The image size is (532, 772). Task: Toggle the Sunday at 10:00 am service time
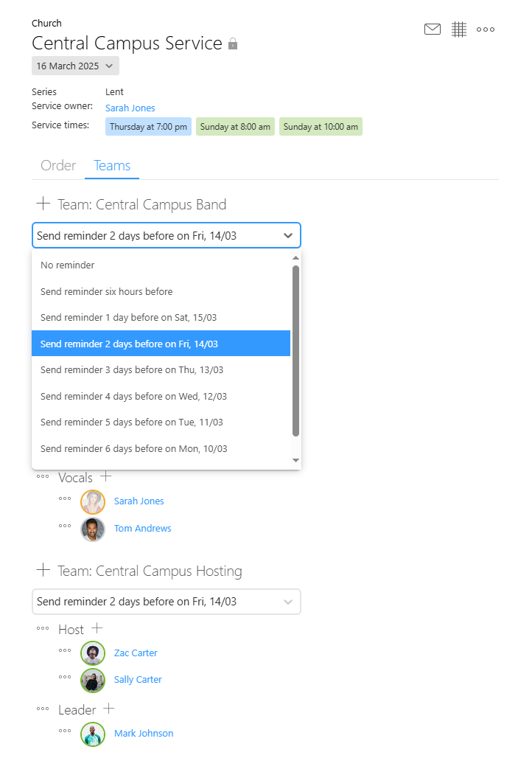[321, 127]
